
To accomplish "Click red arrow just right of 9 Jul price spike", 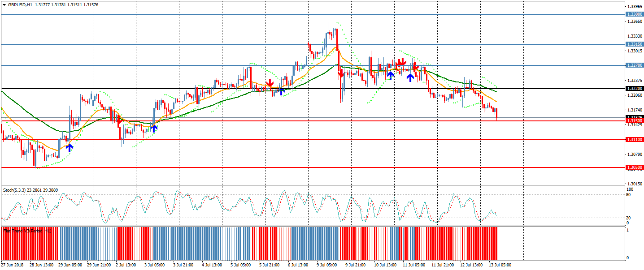I will tap(341, 74).
